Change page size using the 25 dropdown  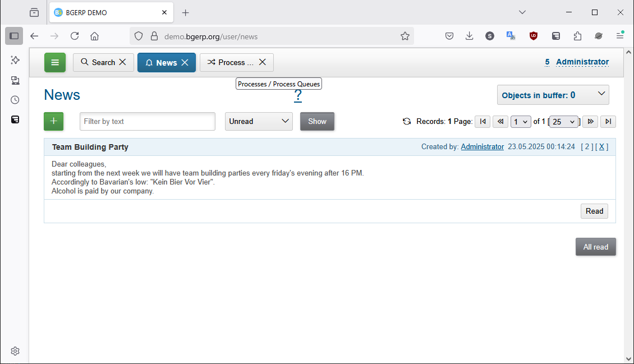(563, 121)
